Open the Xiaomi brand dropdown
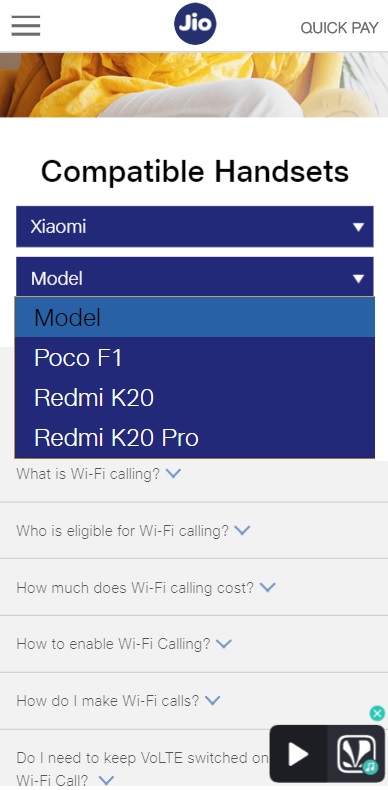Screen dimensions: 388x790 195,227
